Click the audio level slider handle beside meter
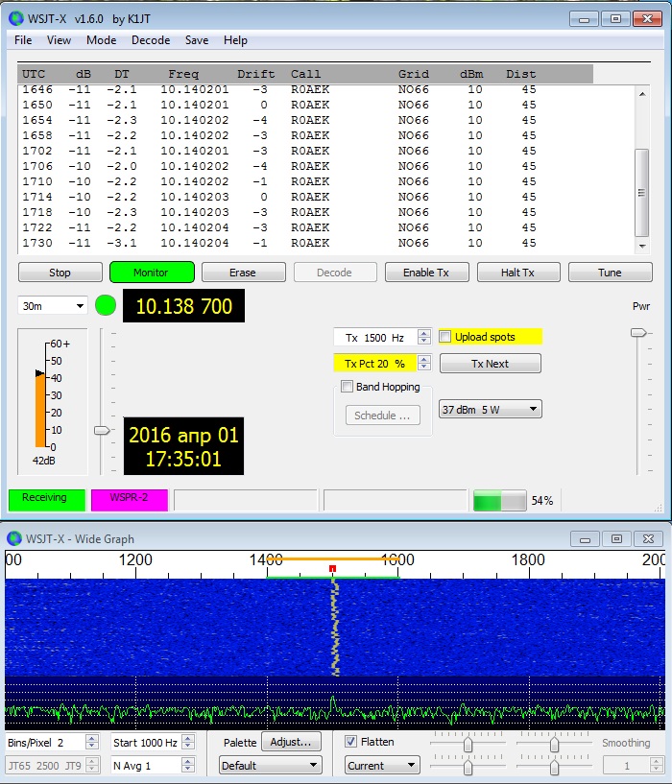This screenshot has width=672, height=784. point(102,430)
